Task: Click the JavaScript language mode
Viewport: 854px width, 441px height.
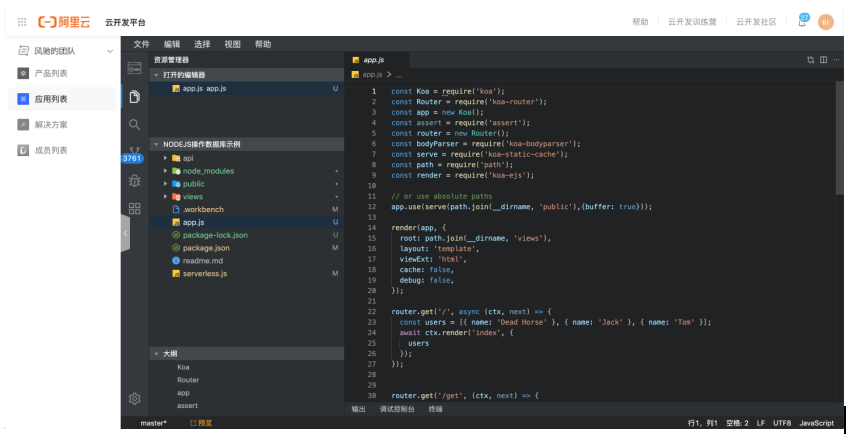Action: tap(816, 423)
